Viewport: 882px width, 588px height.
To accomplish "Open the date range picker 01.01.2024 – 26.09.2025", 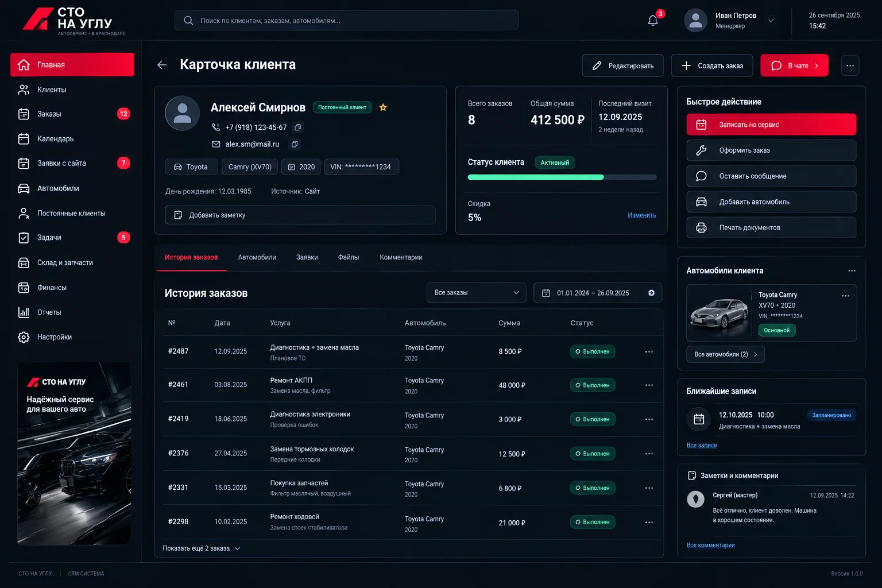I will coord(597,293).
